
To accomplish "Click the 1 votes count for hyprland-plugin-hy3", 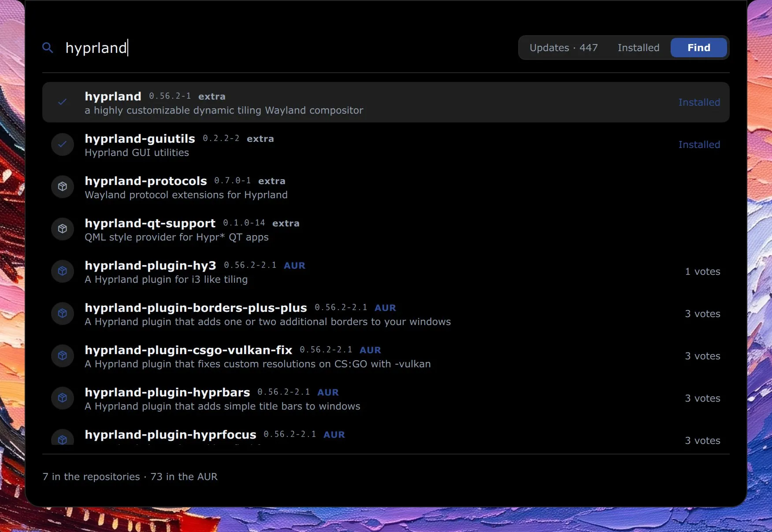I will (x=702, y=271).
